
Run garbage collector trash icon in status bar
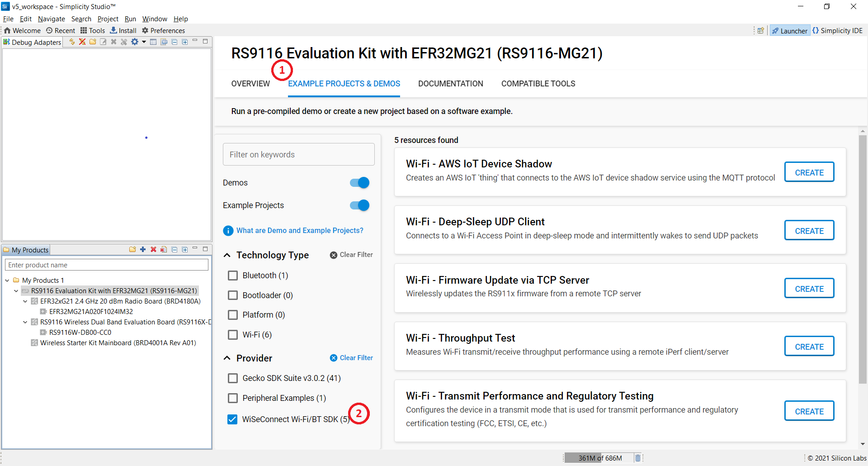point(637,458)
